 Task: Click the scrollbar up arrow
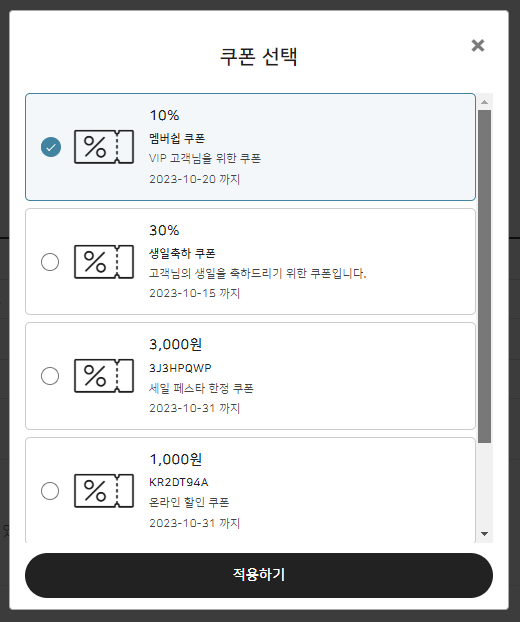click(484, 102)
